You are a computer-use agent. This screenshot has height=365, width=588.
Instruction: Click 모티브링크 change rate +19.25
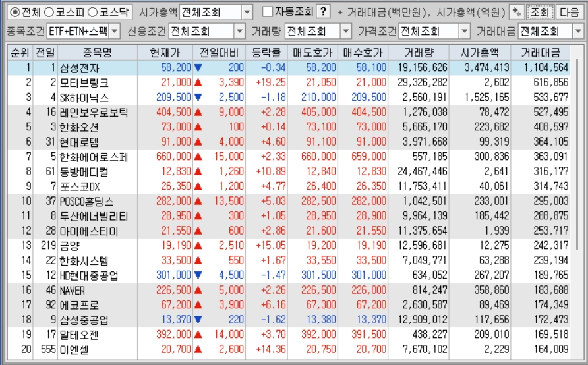271,82
